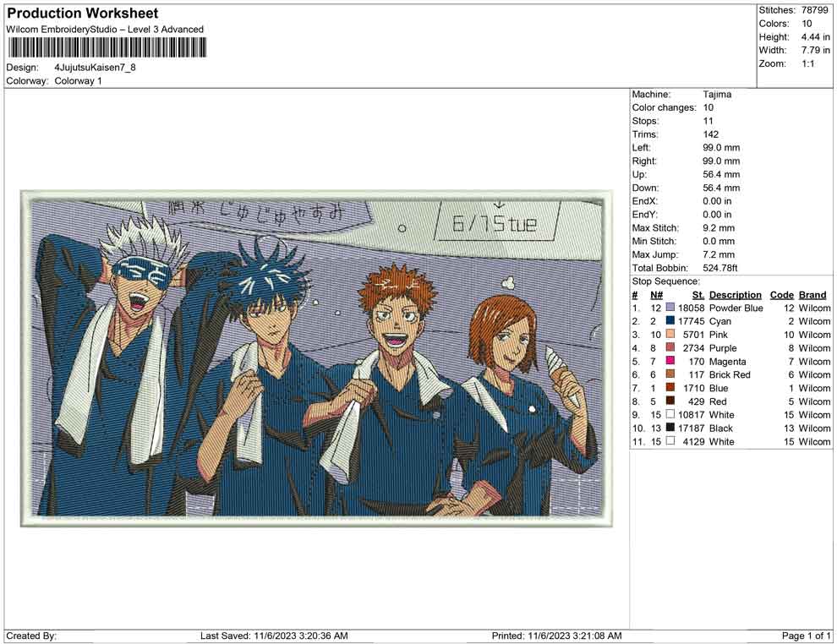This screenshot has height=644, width=837.
Task: Click the Trims value 142
Action: (710, 134)
